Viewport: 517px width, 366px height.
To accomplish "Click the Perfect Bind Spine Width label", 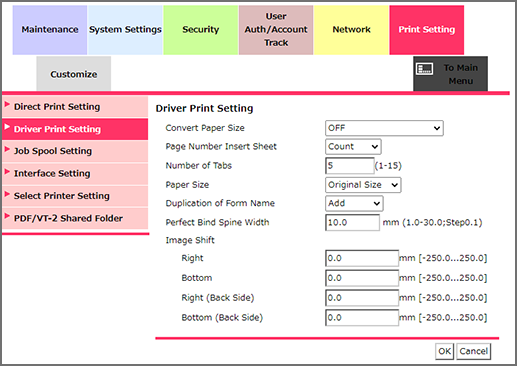I will [217, 222].
